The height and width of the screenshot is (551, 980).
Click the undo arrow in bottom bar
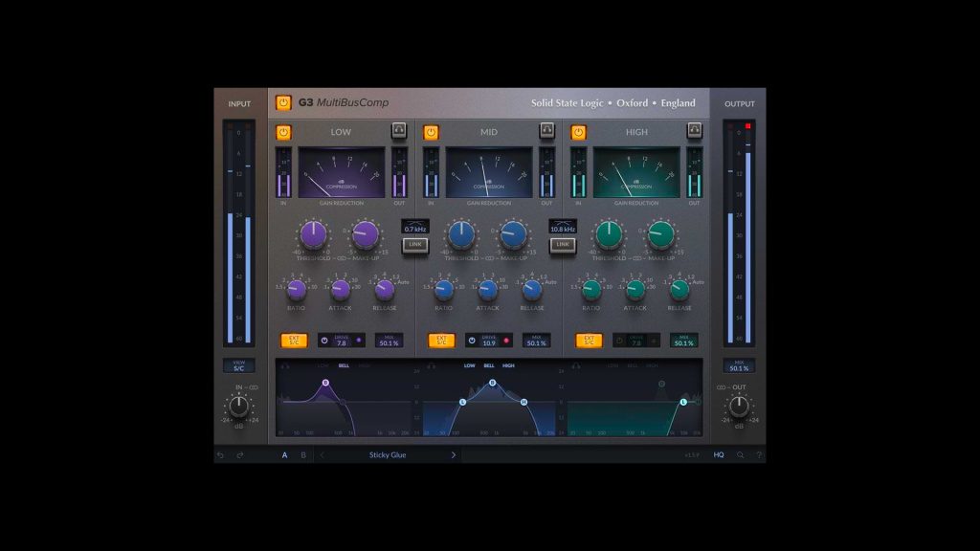point(220,455)
